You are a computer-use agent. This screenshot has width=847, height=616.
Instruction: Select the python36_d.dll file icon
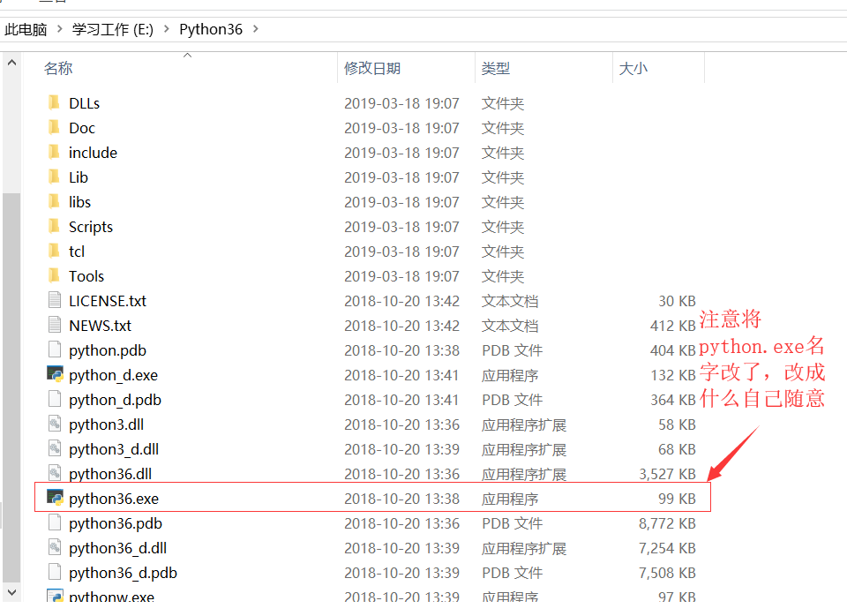pos(55,547)
